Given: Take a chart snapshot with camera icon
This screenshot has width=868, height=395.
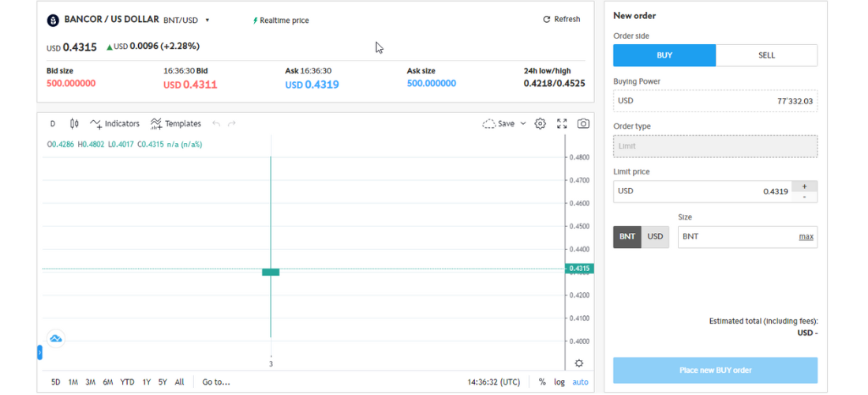Looking at the screenshot, I should point(583,123).
